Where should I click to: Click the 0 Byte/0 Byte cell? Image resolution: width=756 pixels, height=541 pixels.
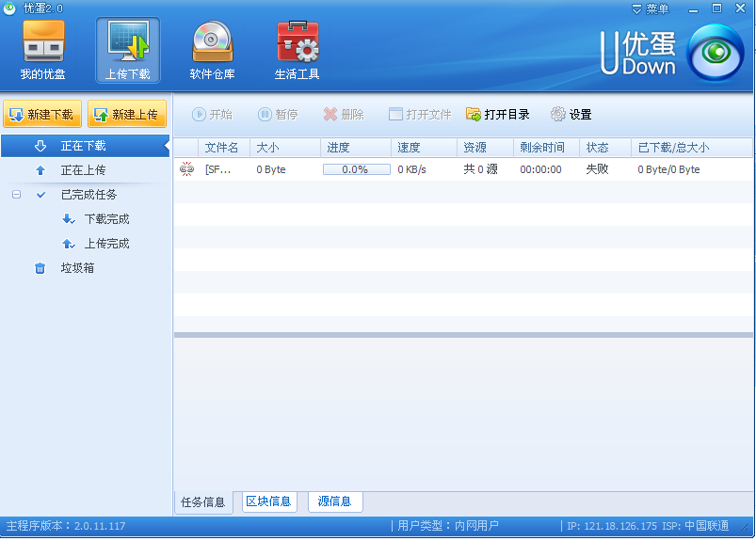pyautogui.click(x=668, y=169)
